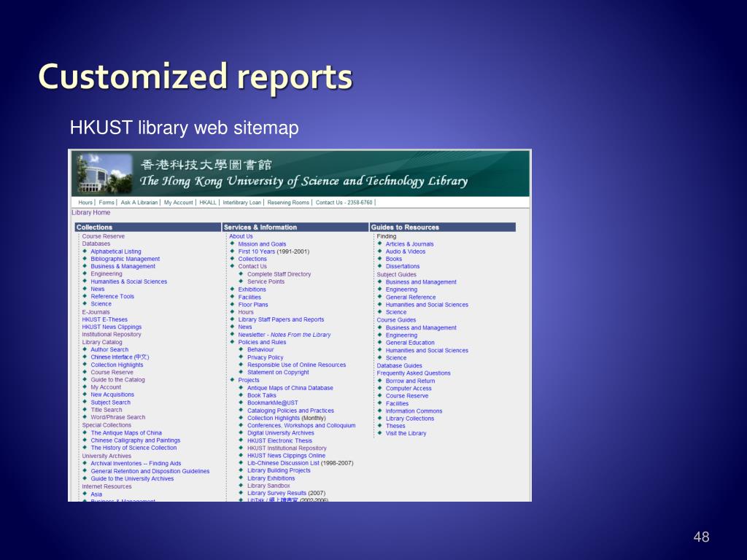Open Dissertations finding guide
747x560 pixels.
[403, 266]
